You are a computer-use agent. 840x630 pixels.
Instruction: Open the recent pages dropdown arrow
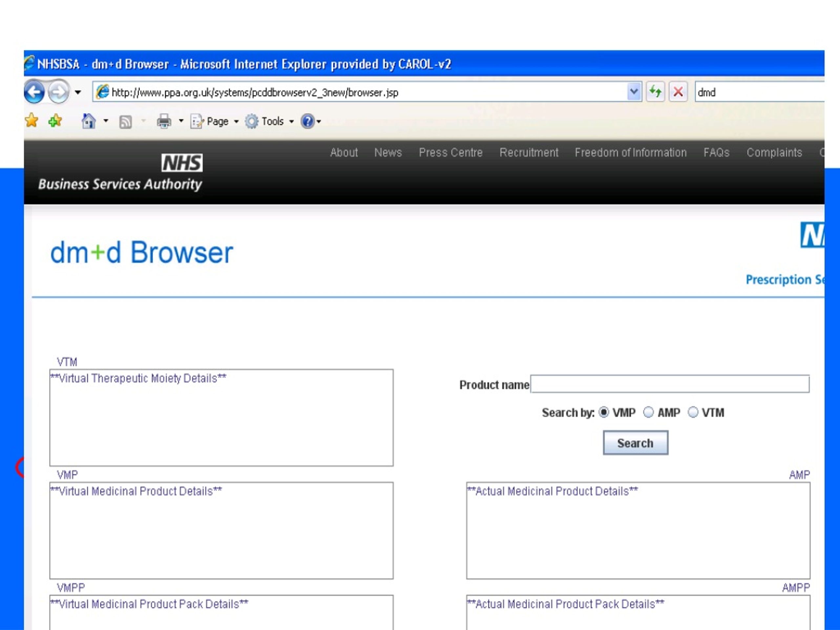tap(78, 92)
